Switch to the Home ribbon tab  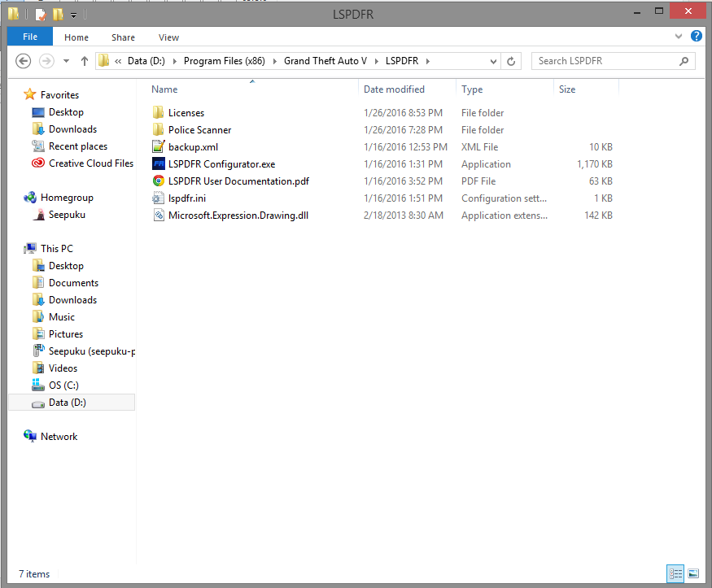click(x=76, y=37)
